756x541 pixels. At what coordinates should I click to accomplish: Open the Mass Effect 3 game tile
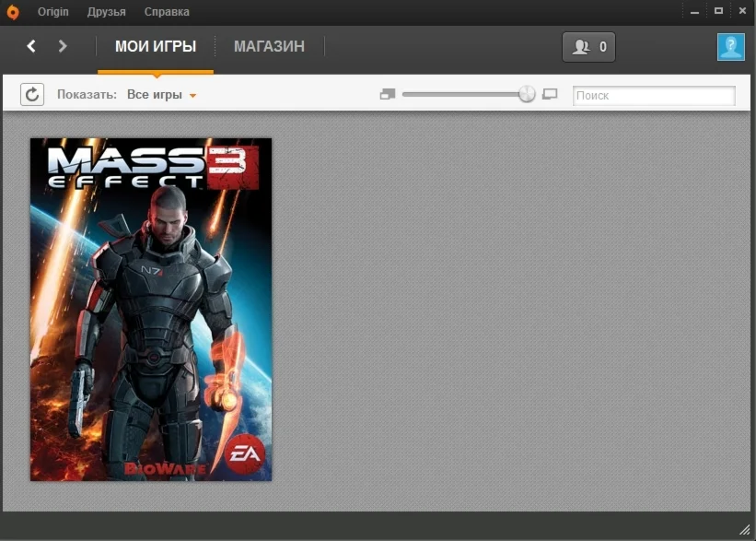click(150, 309)
